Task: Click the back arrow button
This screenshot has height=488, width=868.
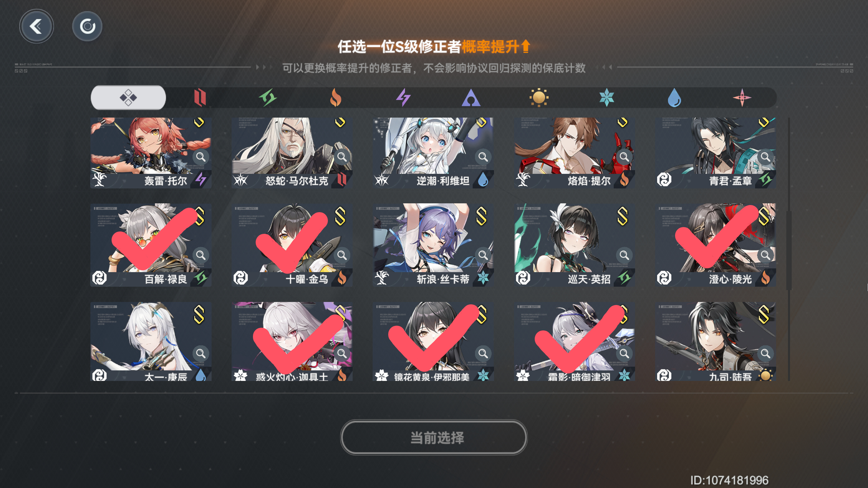Action: [36, 26]
